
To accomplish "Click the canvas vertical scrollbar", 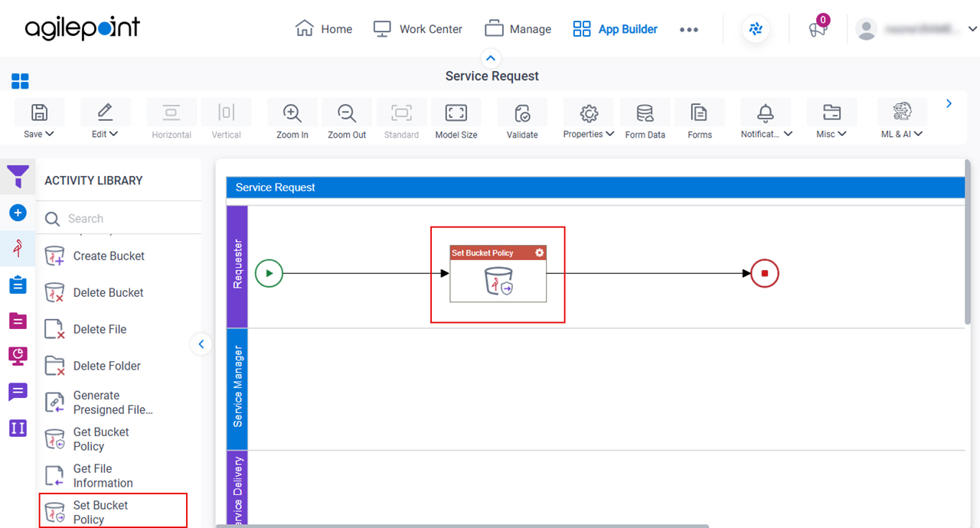I will pyautogui.click(x=968, y=242).
